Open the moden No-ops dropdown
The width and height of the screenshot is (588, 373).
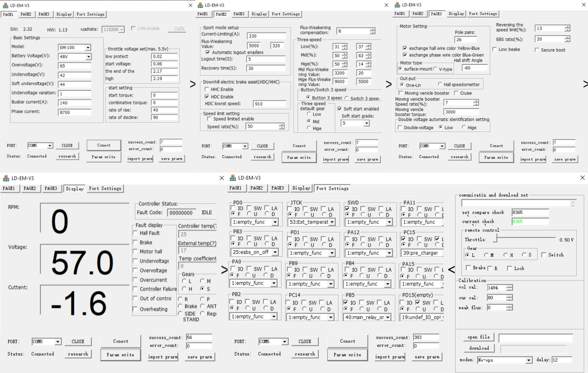point(529,360)
